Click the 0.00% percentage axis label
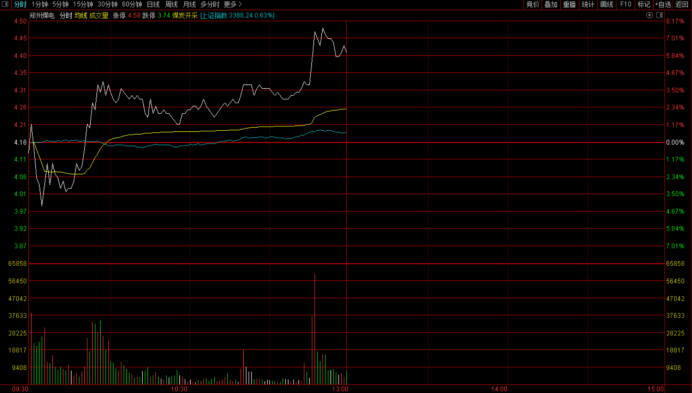This screenshot has width=692, height=393. pos(675,142)
